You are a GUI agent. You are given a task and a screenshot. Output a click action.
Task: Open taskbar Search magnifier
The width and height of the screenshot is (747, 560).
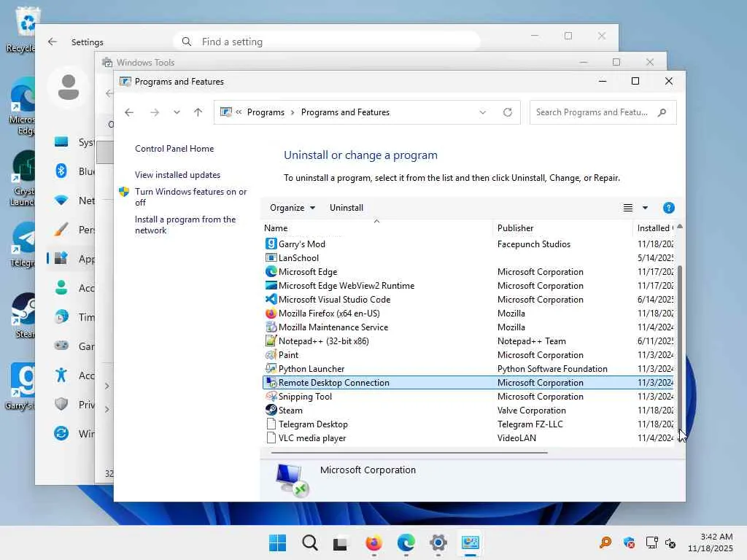coord(309,542)
